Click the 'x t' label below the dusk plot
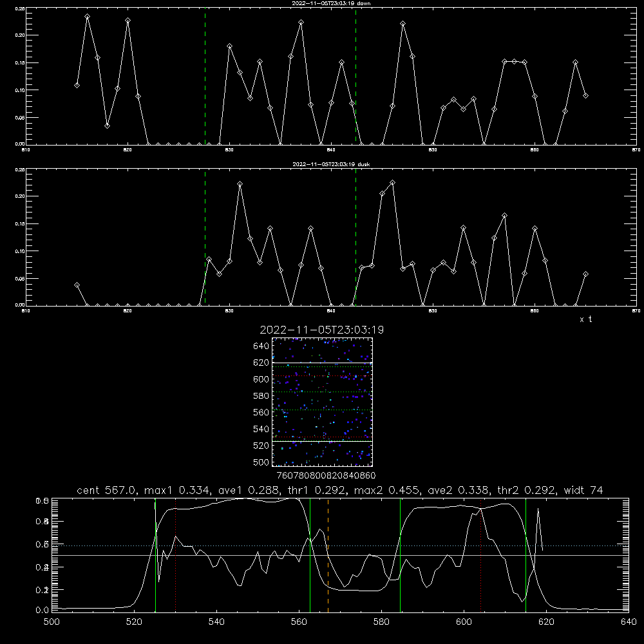This screenshot has width=644, height=644. click(x=585, y=319)
